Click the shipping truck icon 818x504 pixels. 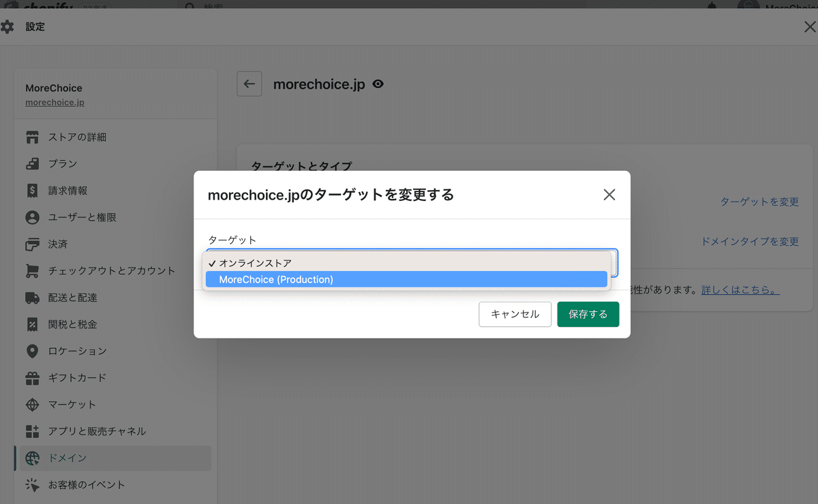(32, 298)
